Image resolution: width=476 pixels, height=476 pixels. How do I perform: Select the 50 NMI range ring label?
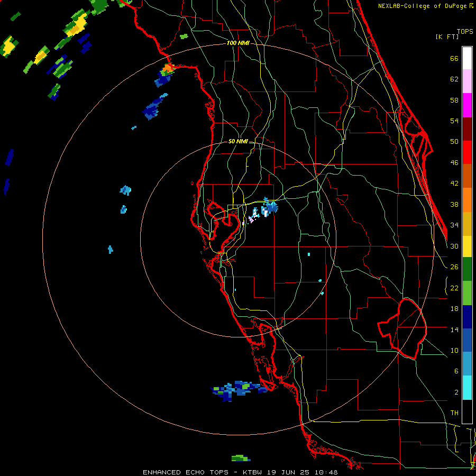(x=238, y=141)
